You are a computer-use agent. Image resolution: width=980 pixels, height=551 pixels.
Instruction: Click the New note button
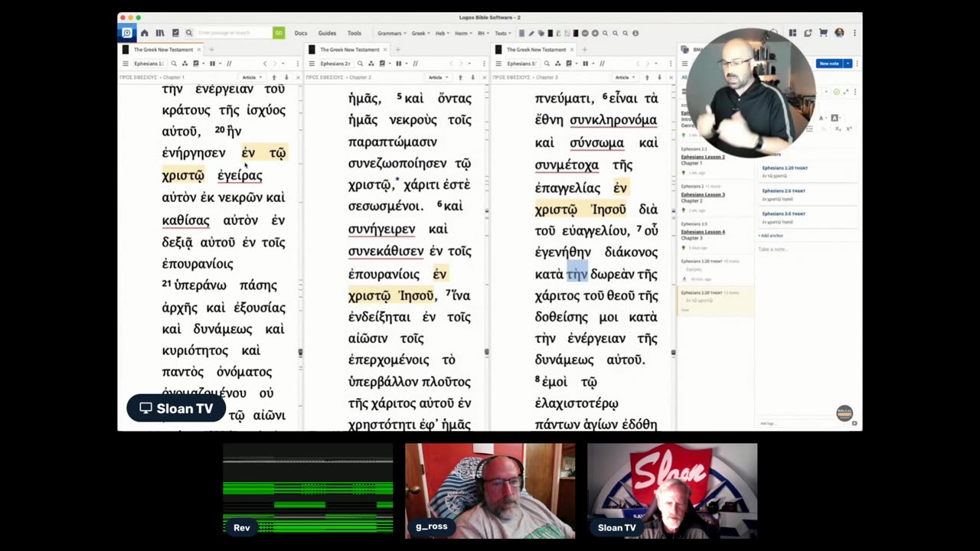(x=829, y=64)
